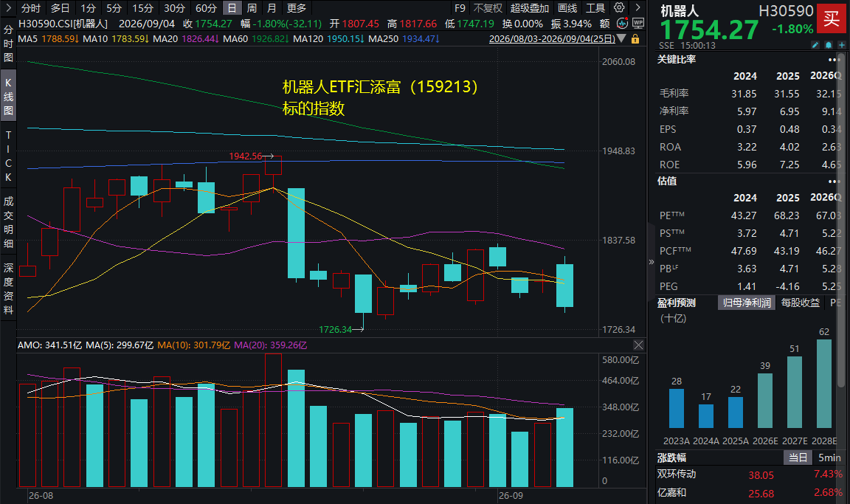
Task: Click the WP monitor icon
Action: click(638, 24)
